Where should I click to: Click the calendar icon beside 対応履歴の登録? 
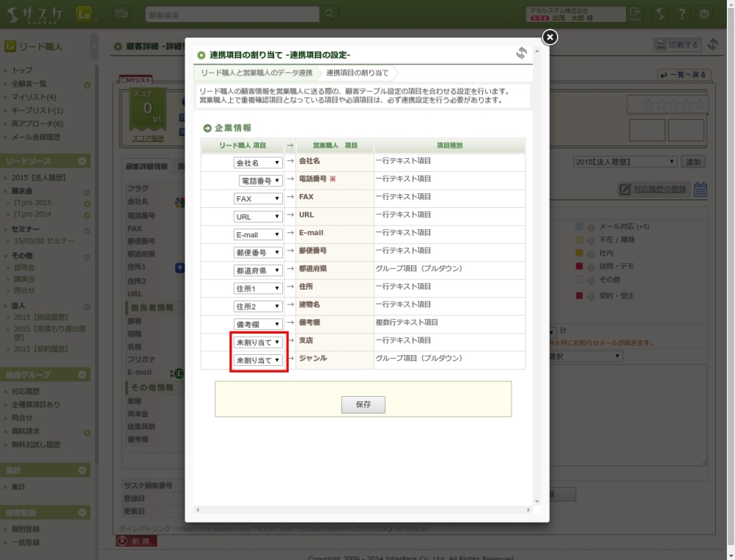click(700, 190)
